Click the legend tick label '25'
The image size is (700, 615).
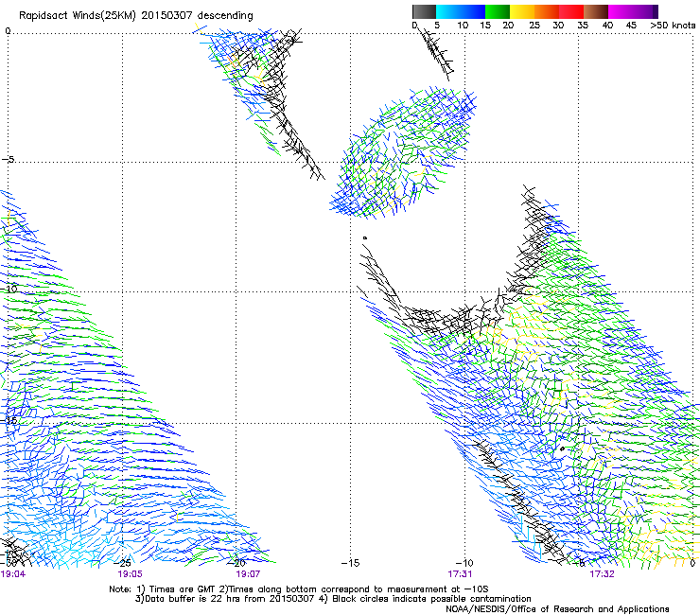pyautogui.click(x=534, y=26)
